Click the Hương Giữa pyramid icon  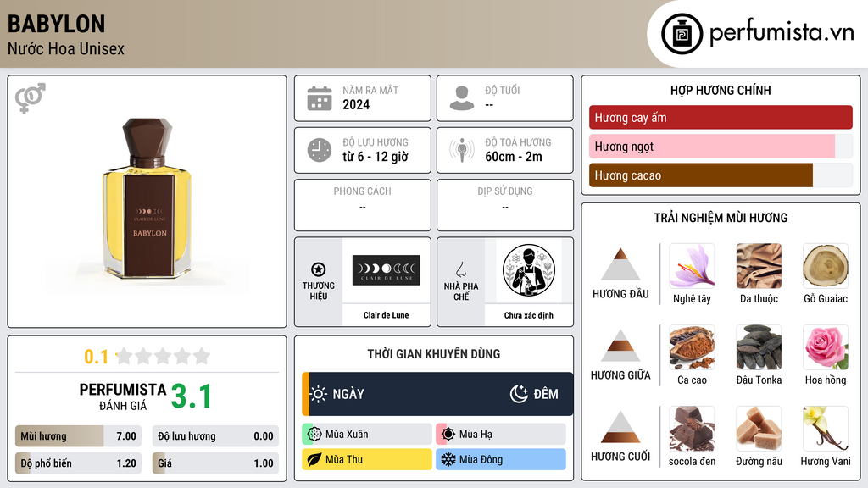click(x=620, y=346)
